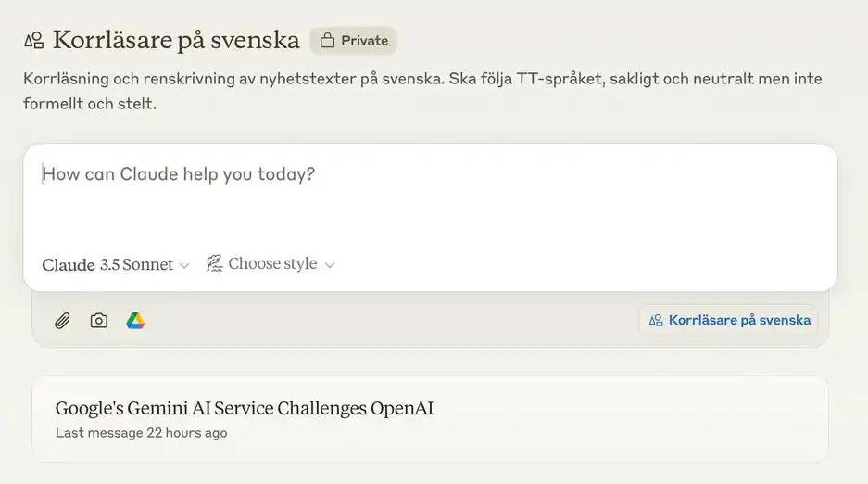
Task: Expand the chevron next to 3.5 Sonnet
Action: tap(184, 266)
